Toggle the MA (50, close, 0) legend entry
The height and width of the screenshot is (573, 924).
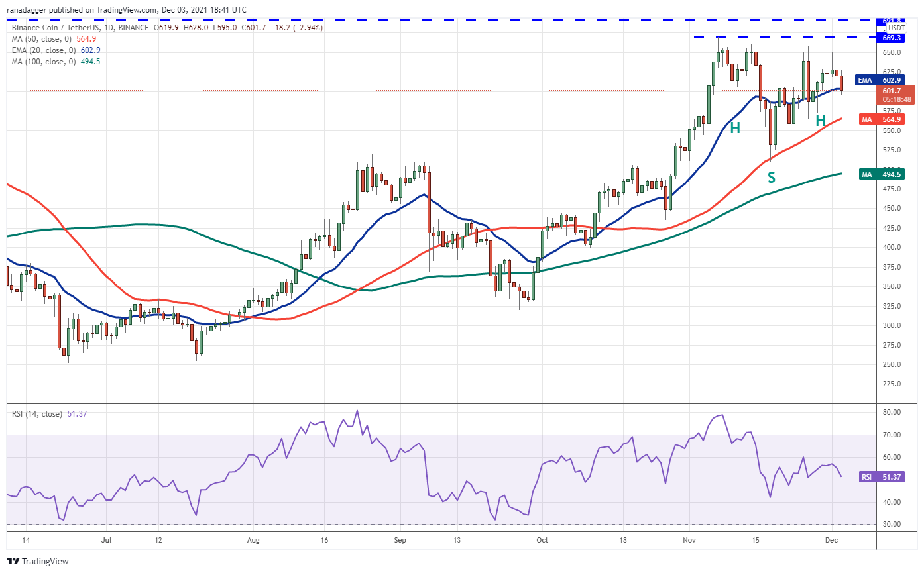[38, 40]
